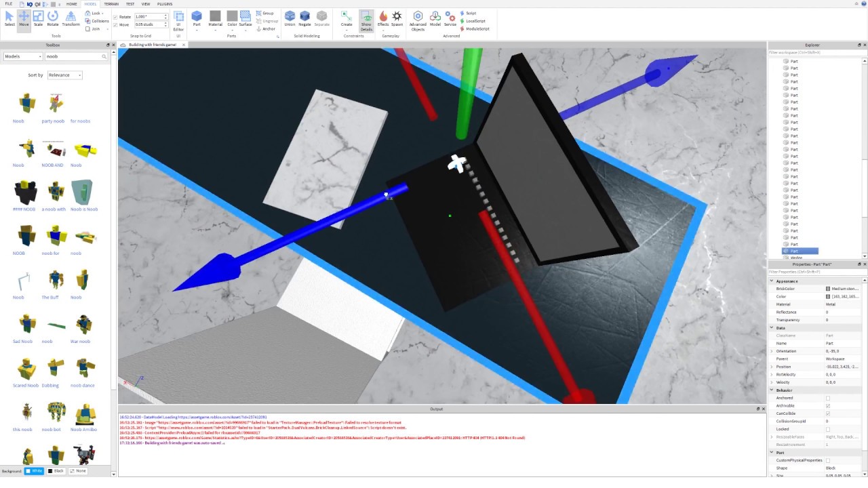
Task: Toggle the Locked property checkbox
Action: [x=828, y=429]
